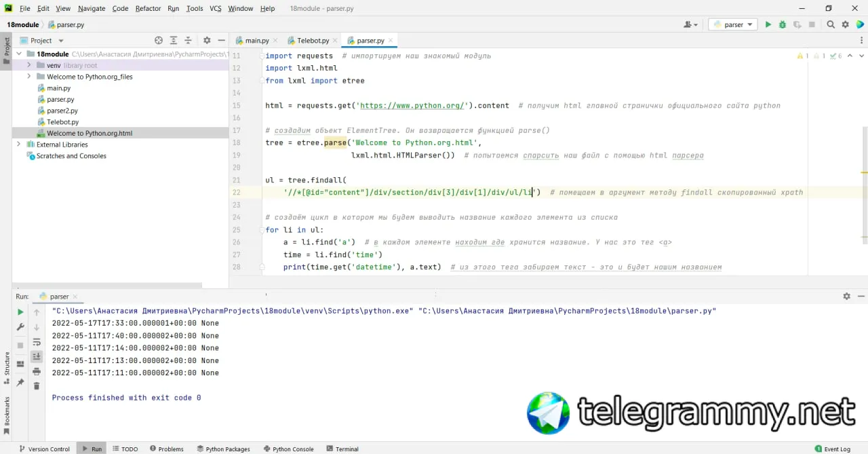Screen dimensions: 868x454
Task: Click wrench icon in Run panel
Action: coord(20,327)
